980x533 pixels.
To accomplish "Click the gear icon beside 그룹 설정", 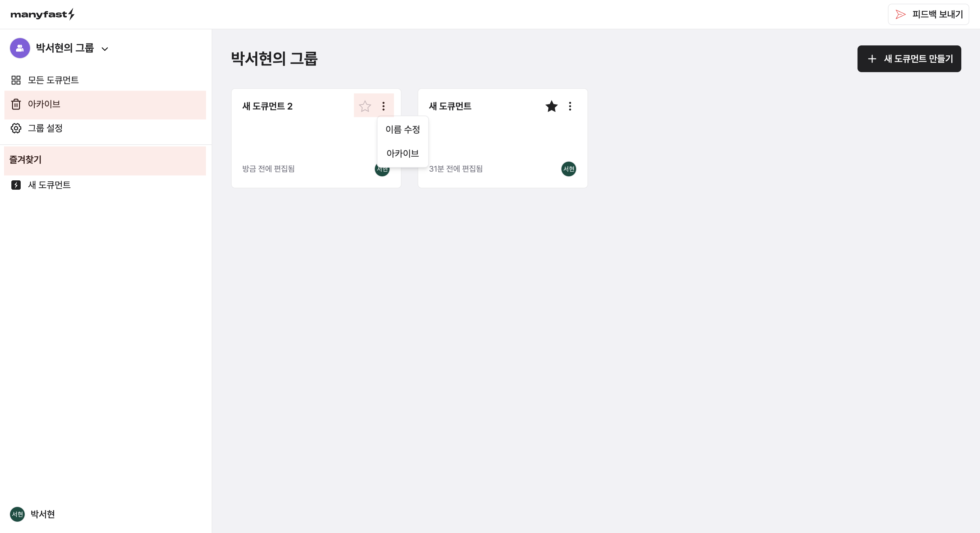I will (x=16, y=128).
